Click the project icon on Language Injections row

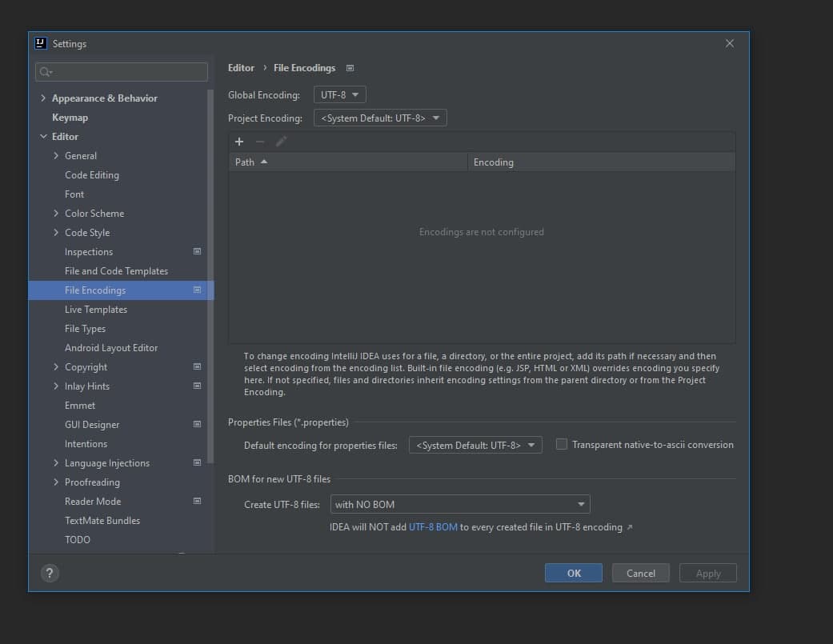click(197, 462)
